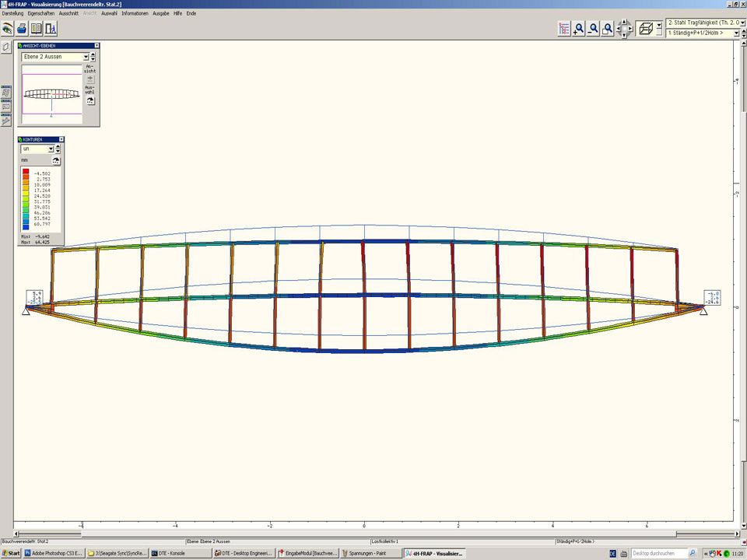Expand the 'Ständig+P+1/2Holm' load case dropdown
This screenshot has height=560, width=747.
(735, 33)
